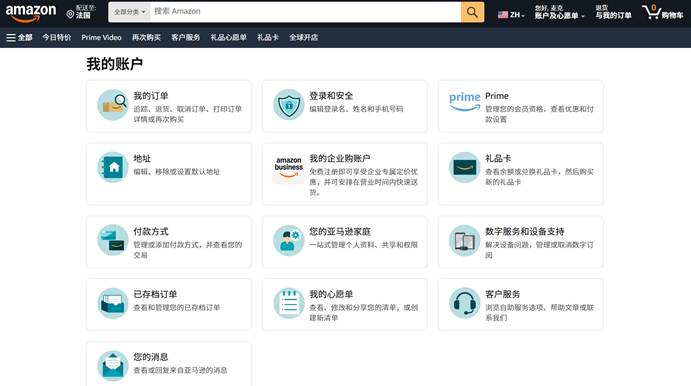Viewport: 691px width, 386px height.
Task: Click the 搜索 Amazon search field
Action: pos(305,12)
